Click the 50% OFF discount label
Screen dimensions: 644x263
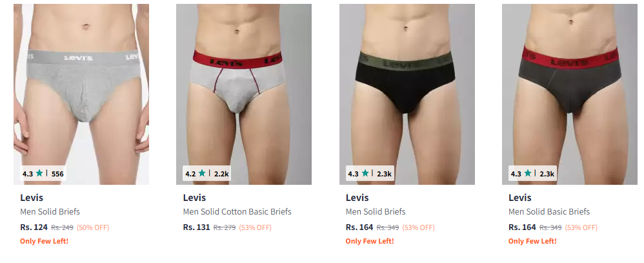pyautogui.click(x=93, y=227)
